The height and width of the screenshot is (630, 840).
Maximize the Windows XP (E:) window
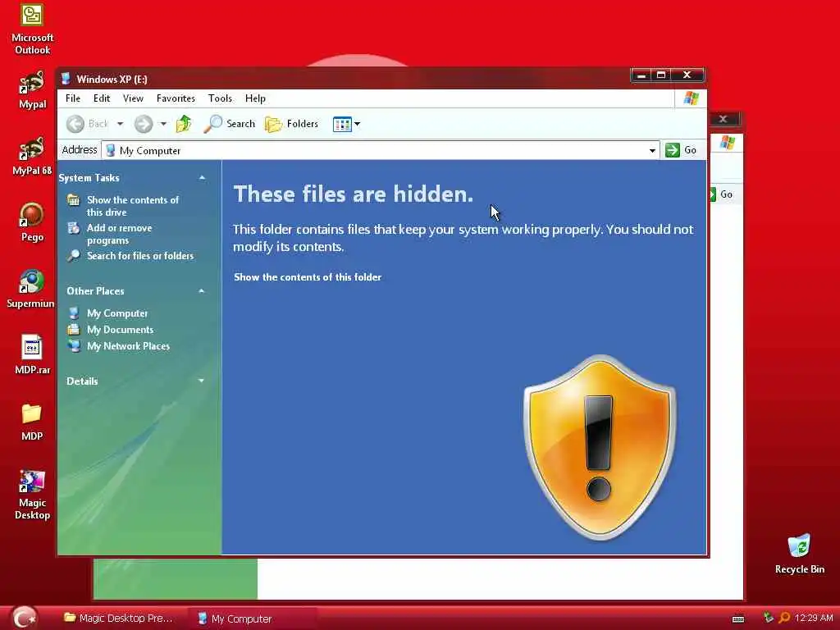(x=662, y=75)
